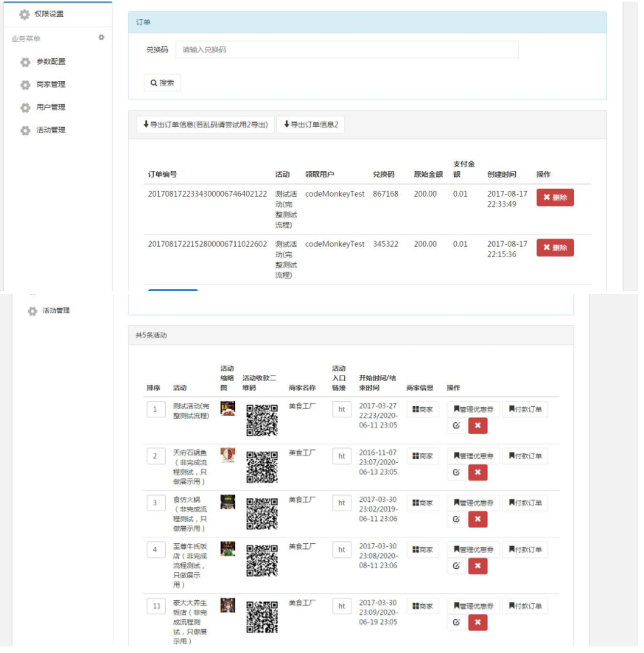Viewport: 644px width, 653px height.
Task: Open 参数配置 sidebar menu item
Action: pyautogui.click(x=50, y=62)
